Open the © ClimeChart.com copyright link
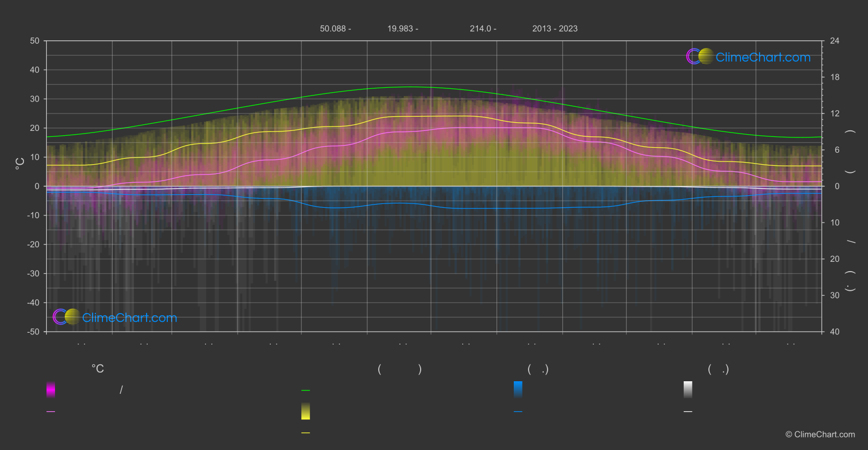 point(820,434)
